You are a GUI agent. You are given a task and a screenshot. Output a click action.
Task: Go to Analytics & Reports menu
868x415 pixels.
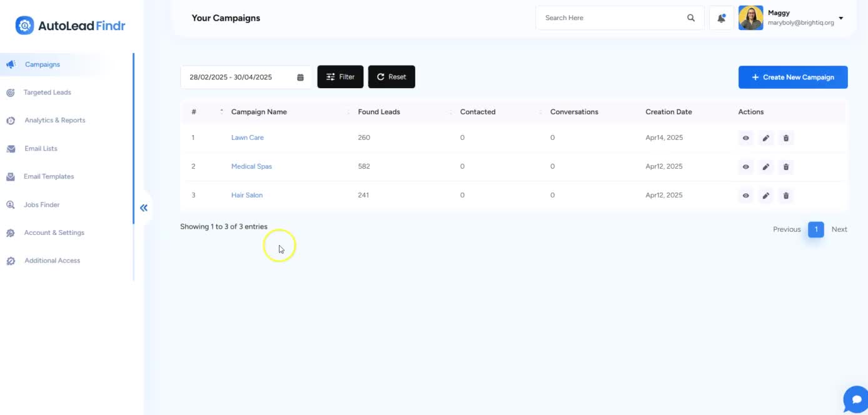54,120
